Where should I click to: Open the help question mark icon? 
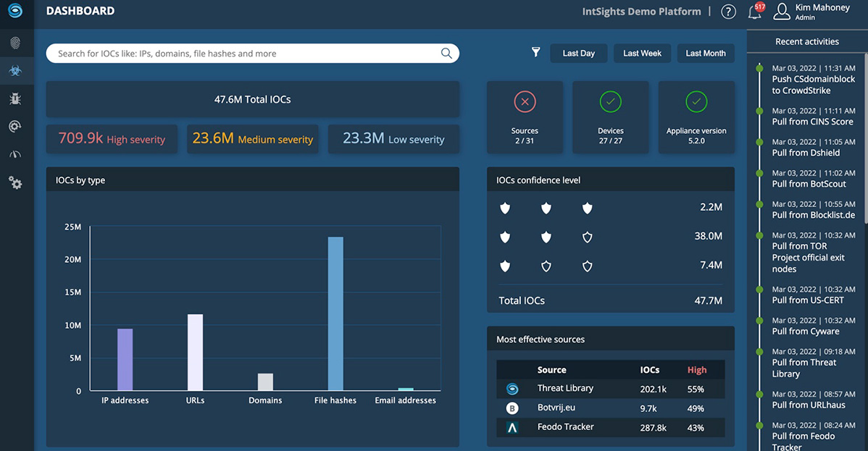tap(728, 12)
